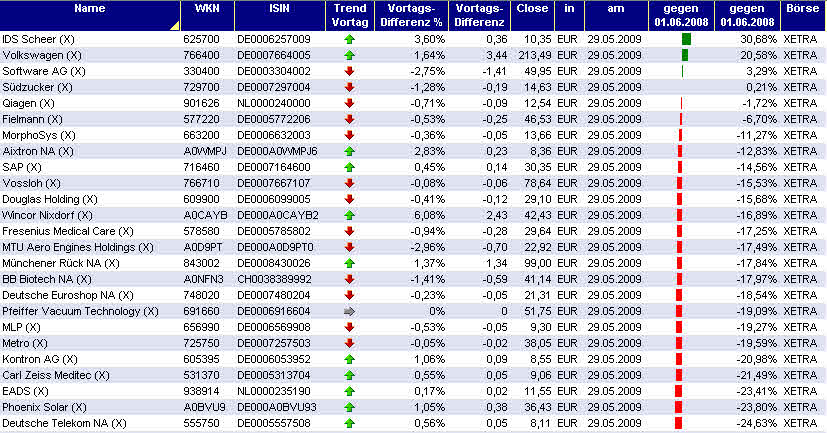Click red down arrow for Fielmann
827x433 pixels.
point(349,119)
